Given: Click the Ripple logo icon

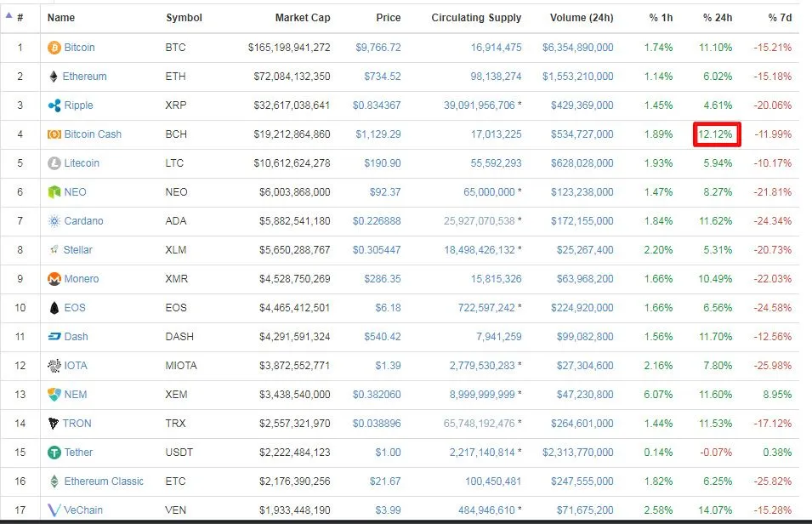Looking at the screenshot, I should [x=54, y=105].
